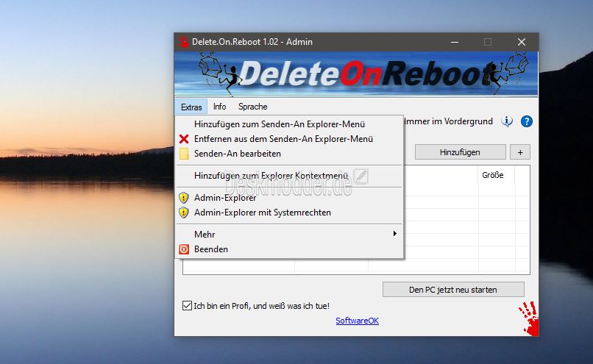Open the Info menu
The height and width of the screenshot is (364, 593).
(219, 107)
